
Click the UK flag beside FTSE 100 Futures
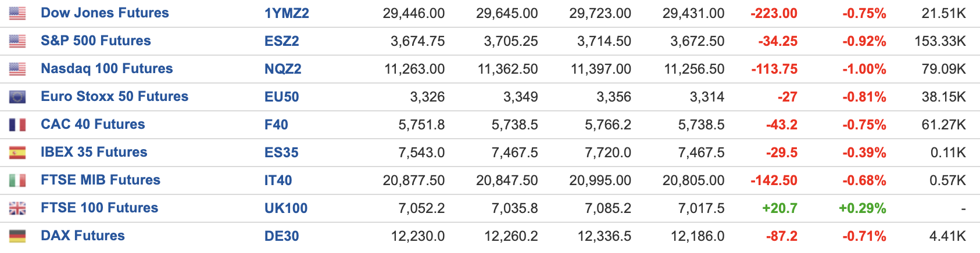(x=17, y=208)
